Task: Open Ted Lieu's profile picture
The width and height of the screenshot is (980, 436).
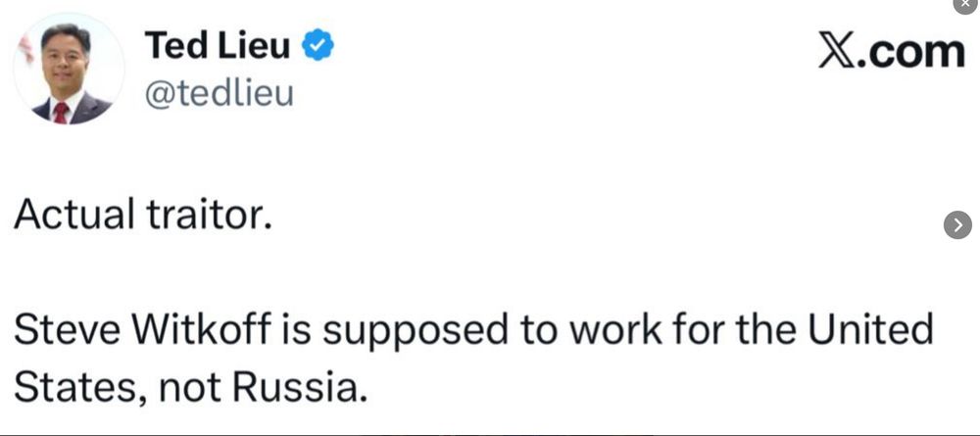Action: [69, 69]
